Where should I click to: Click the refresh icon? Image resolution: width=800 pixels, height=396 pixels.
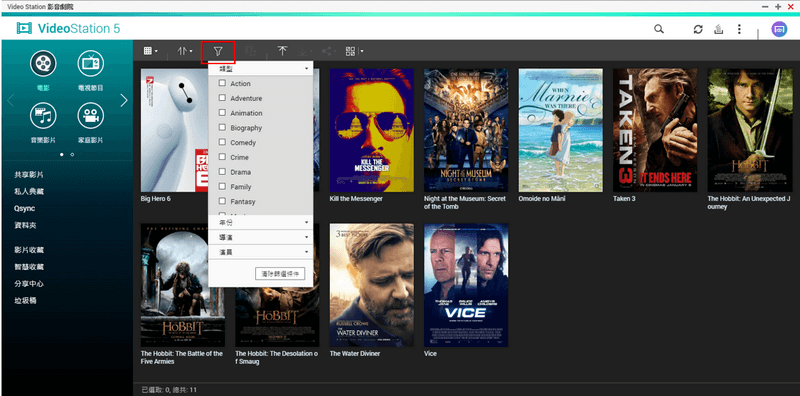coord(698,29)
